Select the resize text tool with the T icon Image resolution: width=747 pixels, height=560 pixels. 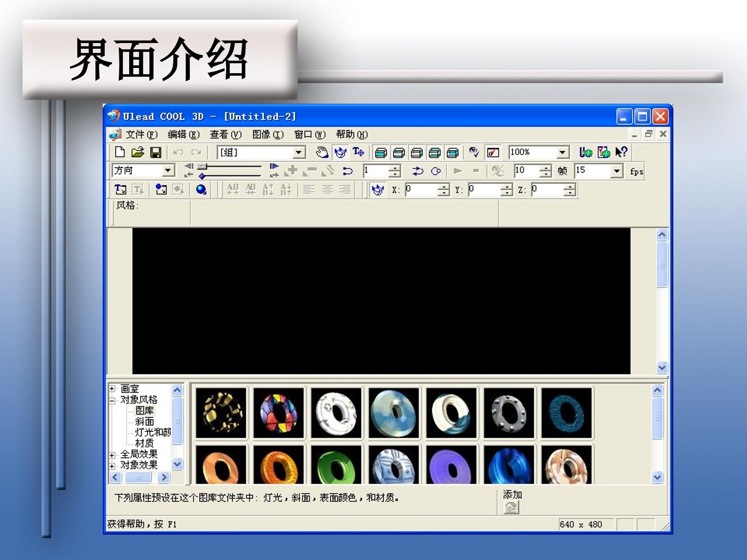pos(358,152)
